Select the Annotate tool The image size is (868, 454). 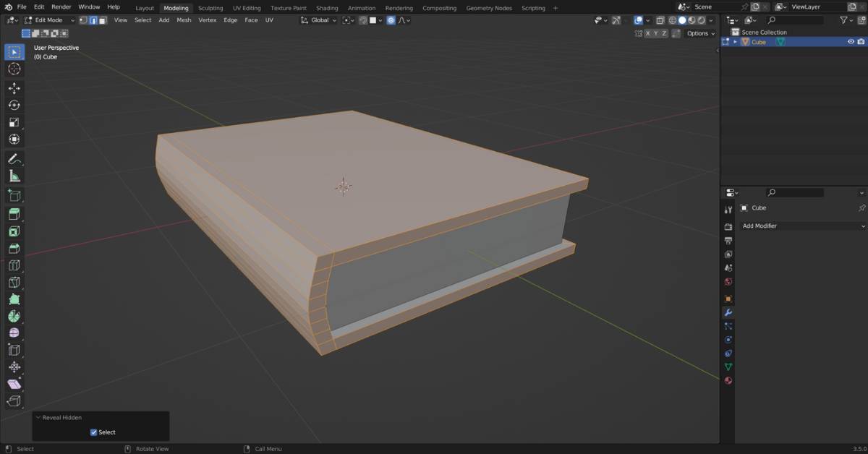point(14,158)
